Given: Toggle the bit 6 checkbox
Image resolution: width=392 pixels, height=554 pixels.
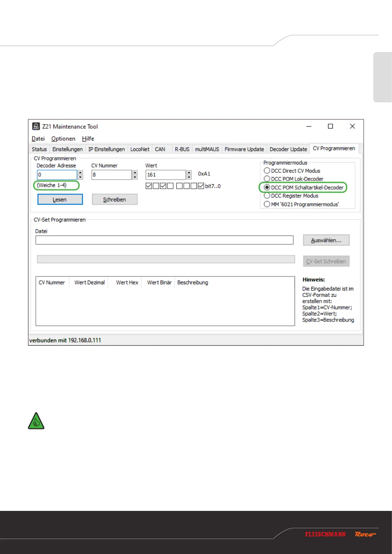Looking at the screenshot, I should pyautogui.click(x=156, y=186).
